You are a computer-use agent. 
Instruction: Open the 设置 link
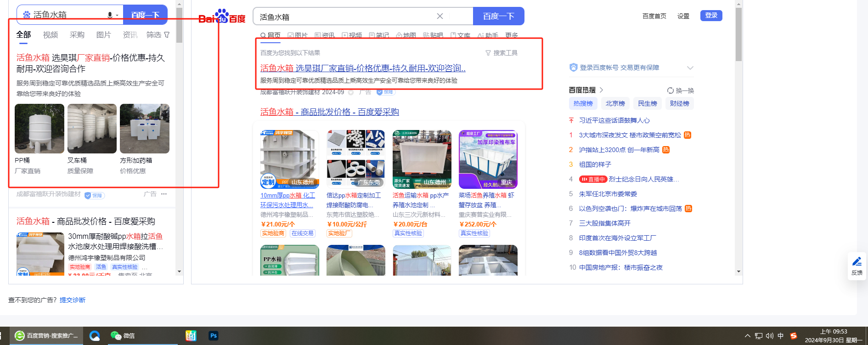pyautogui.click(x=683, y=16)
